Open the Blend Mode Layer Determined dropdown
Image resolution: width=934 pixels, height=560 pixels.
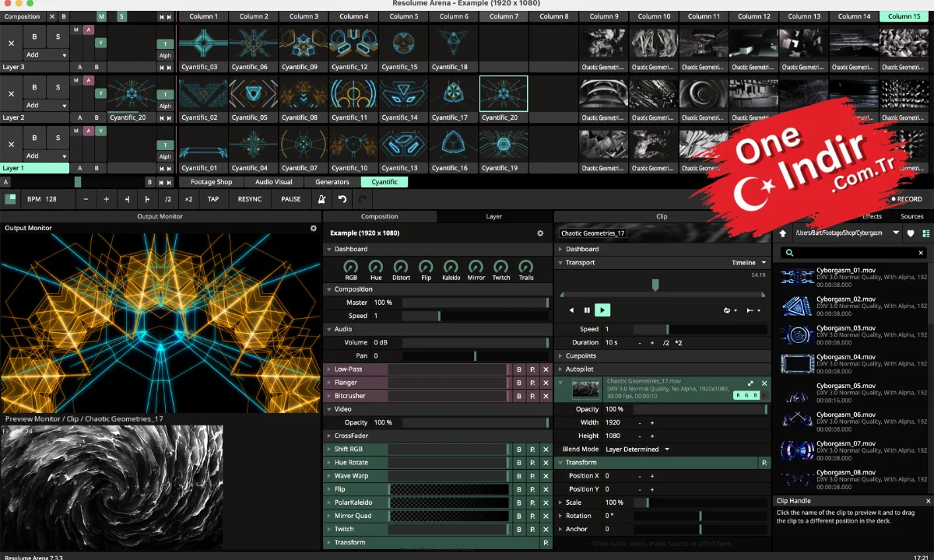pyautogui.click(x=637, y=450)
